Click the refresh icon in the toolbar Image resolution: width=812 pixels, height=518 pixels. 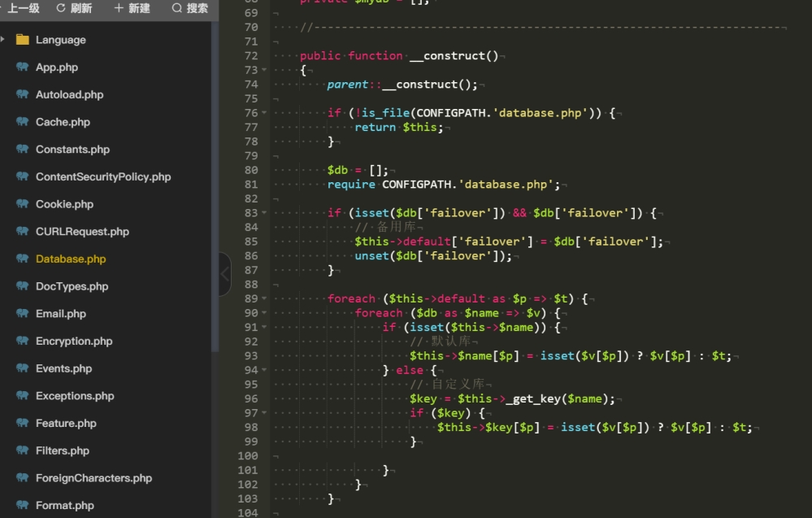(x=61, y=8)
